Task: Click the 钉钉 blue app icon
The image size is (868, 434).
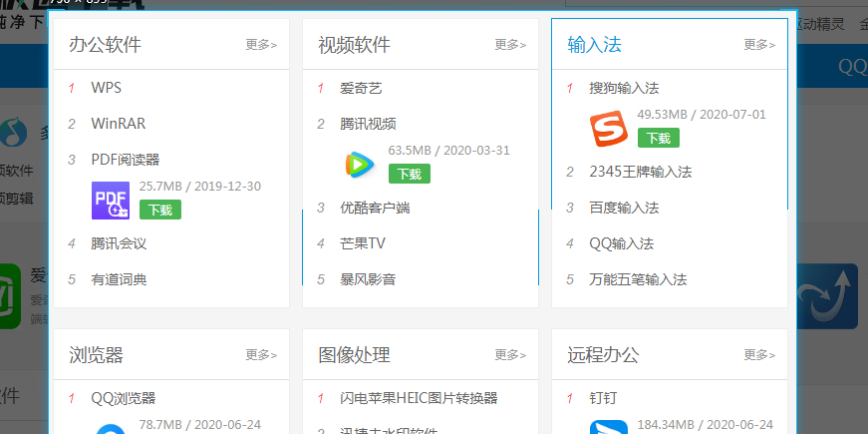Action: (x=608, y=427)
